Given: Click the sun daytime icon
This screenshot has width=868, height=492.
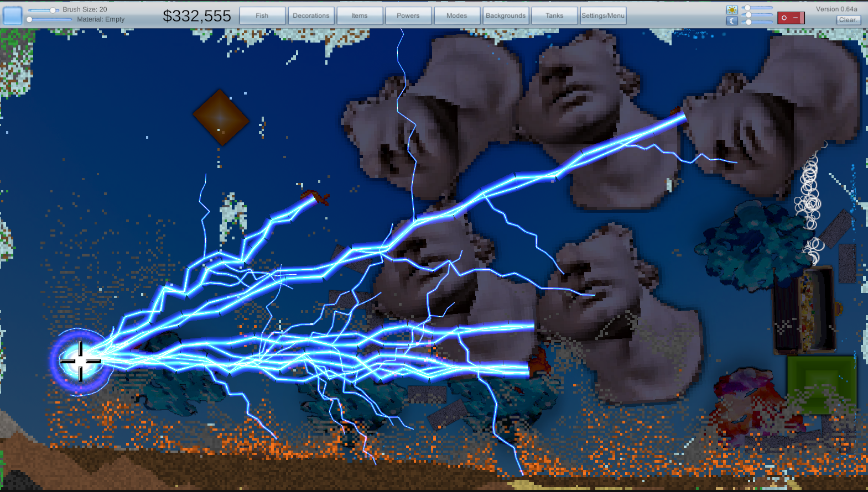Looking at the screenshot, I should pos(732,10).
